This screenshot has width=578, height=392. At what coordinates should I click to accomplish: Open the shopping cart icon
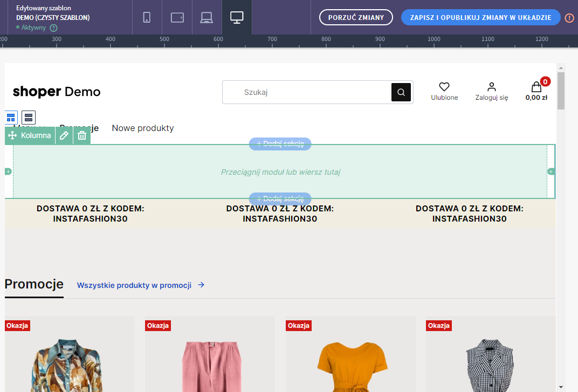536,87
